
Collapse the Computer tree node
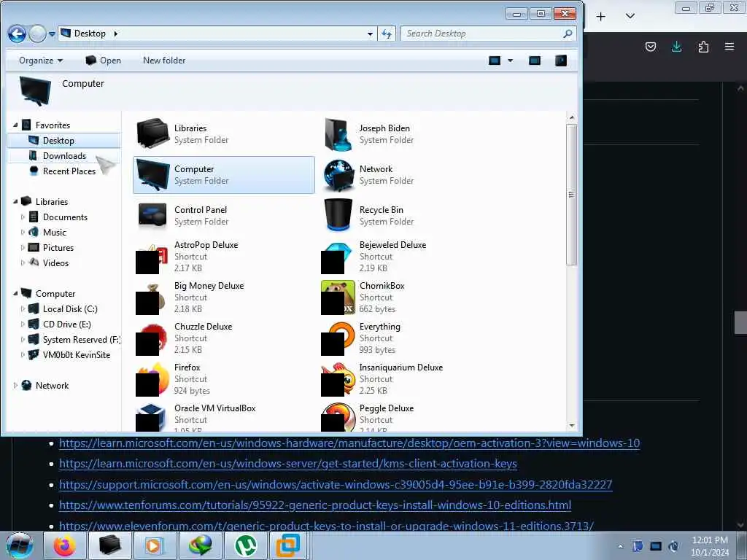coord(15,294)
